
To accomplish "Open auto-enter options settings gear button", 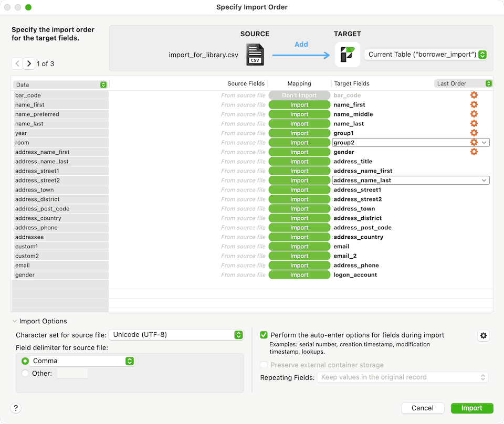I will pyautogui.click(x=484, y=336).
